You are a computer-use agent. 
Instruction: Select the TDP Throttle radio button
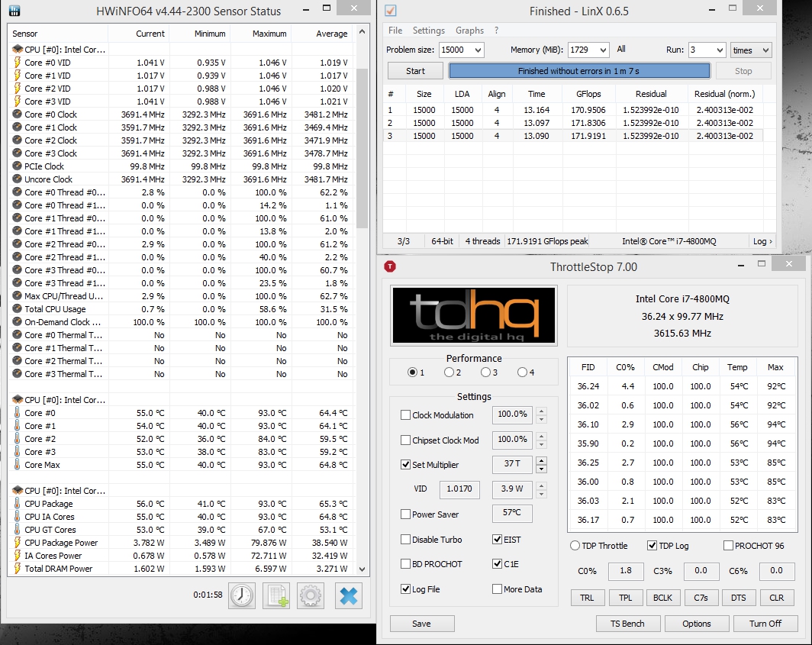click(575, 546)
